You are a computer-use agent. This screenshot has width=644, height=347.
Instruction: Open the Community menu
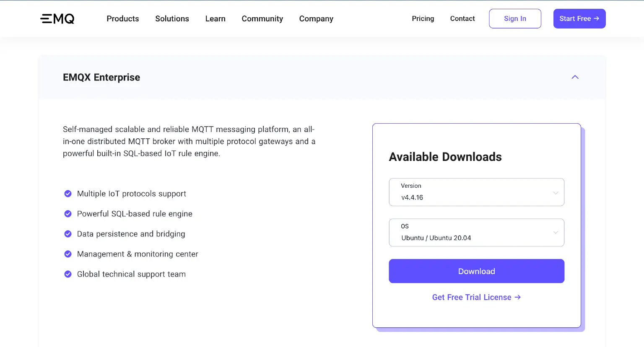(x=262, y=18)
